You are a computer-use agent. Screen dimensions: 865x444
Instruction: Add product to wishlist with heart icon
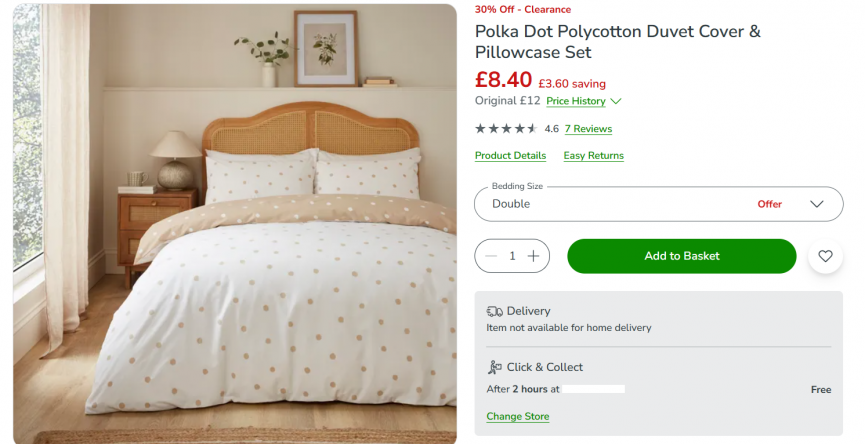click(825, 256)
